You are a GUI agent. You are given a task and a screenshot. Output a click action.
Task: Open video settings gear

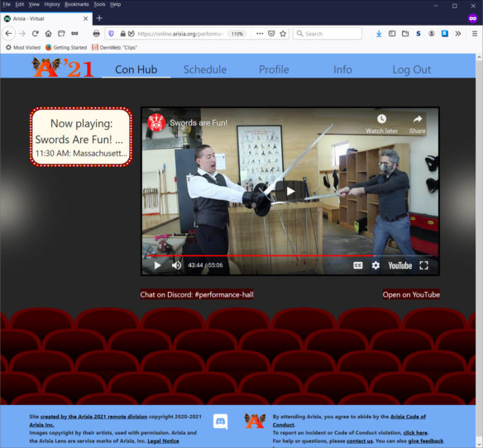click(x=375, y=265)
